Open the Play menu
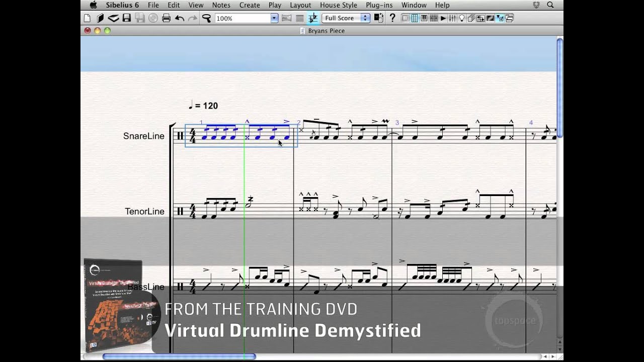The height and width of the screenshot is (362, 644). point(275,5)
